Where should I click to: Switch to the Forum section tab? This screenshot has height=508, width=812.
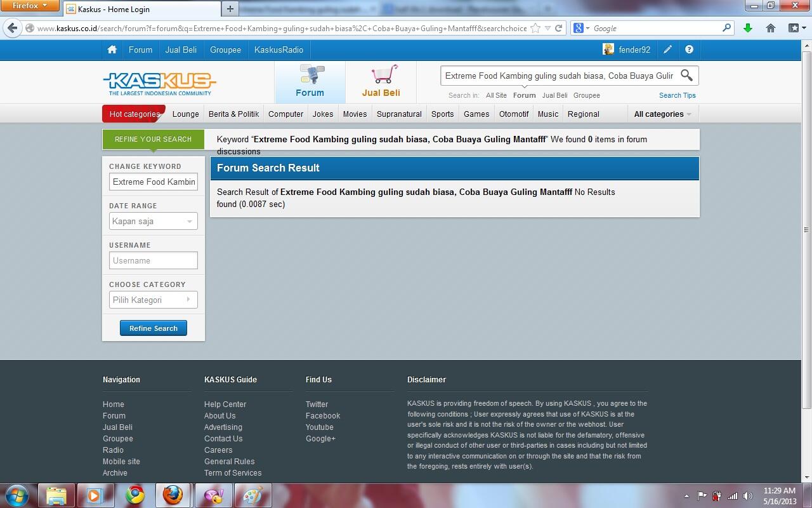pyautogui.click(x=310, y=82)
